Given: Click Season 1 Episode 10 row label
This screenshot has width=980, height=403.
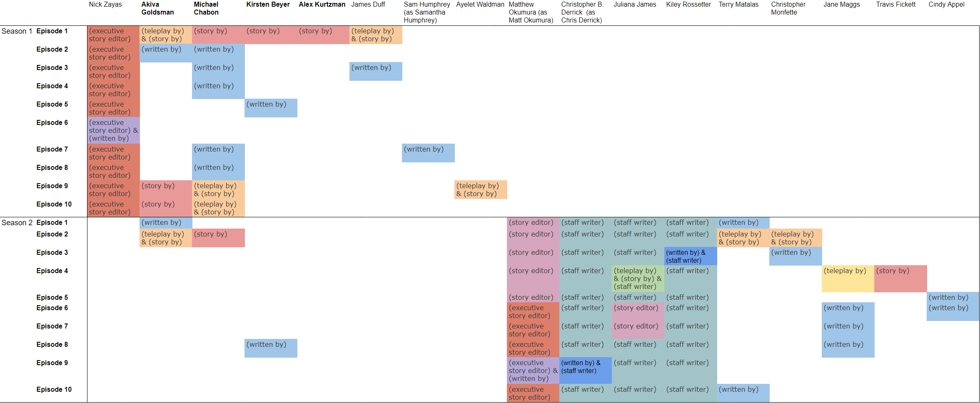Looking at the screenshot, I should coord(54,204).
